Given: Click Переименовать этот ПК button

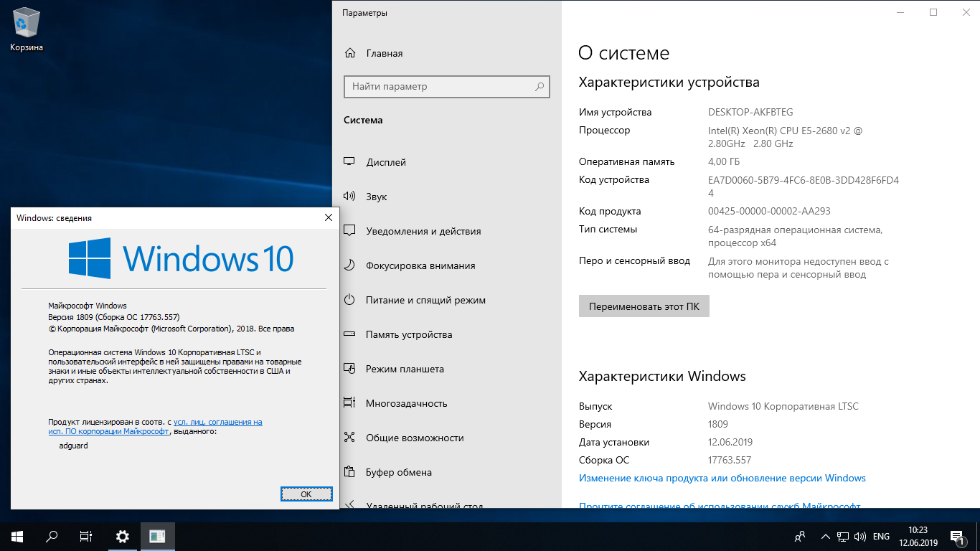Looking at the screenshot, I should point(644,306).
